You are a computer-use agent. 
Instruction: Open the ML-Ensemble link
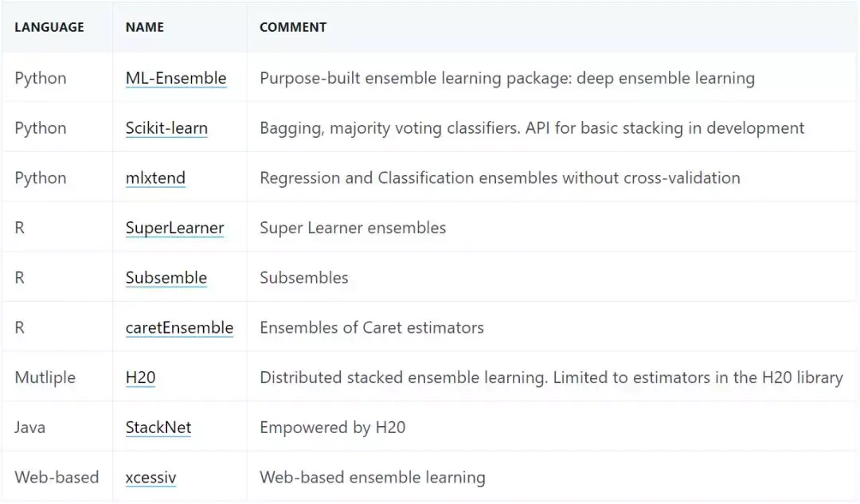pyautogui.click(x=176, y=78)
